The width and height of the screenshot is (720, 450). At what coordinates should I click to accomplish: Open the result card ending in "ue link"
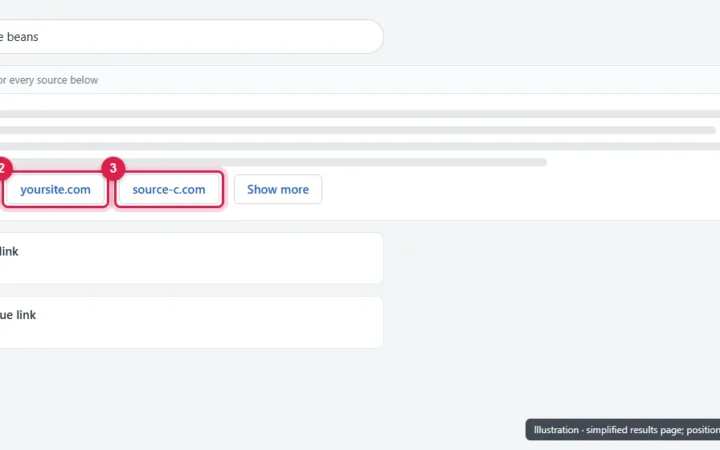click(x=191, y=322)
